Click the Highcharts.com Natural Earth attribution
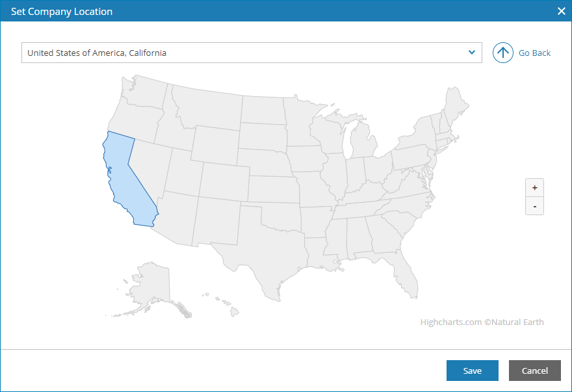Screen dimensions: 572x392 coord(482,322)
